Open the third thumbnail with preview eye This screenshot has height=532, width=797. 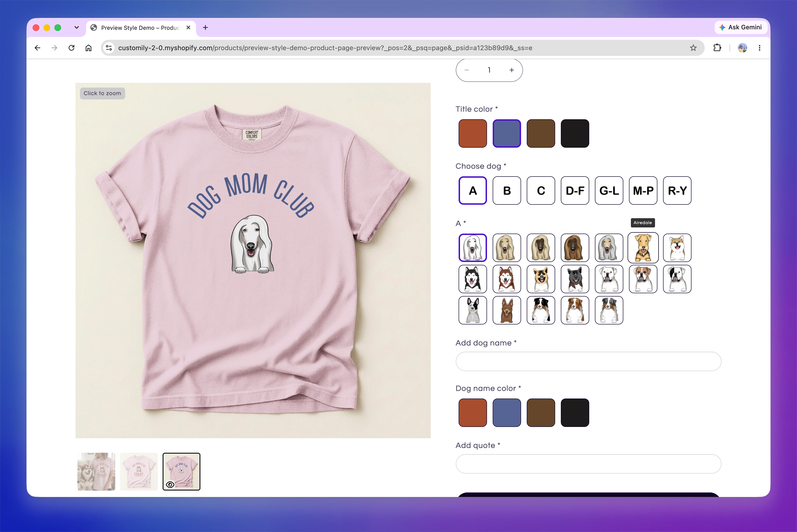[x=182, y=472]
